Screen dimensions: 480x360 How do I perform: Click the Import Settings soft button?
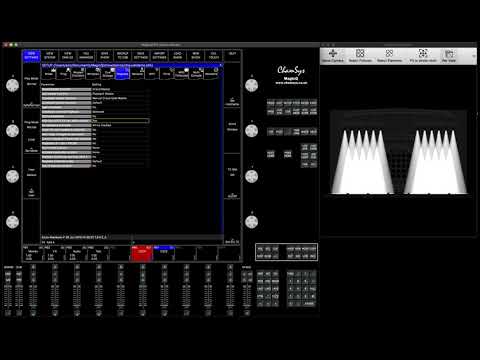coord(159,56)
